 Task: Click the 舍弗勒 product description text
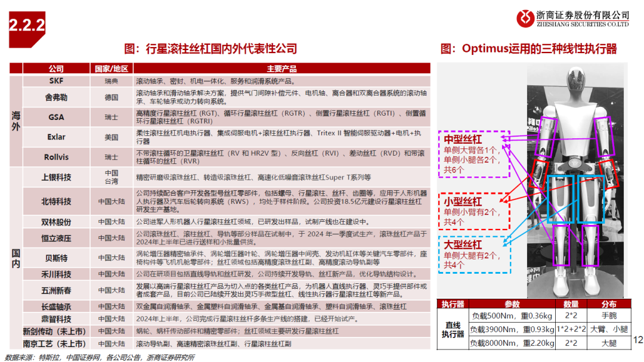click(281, 97)
